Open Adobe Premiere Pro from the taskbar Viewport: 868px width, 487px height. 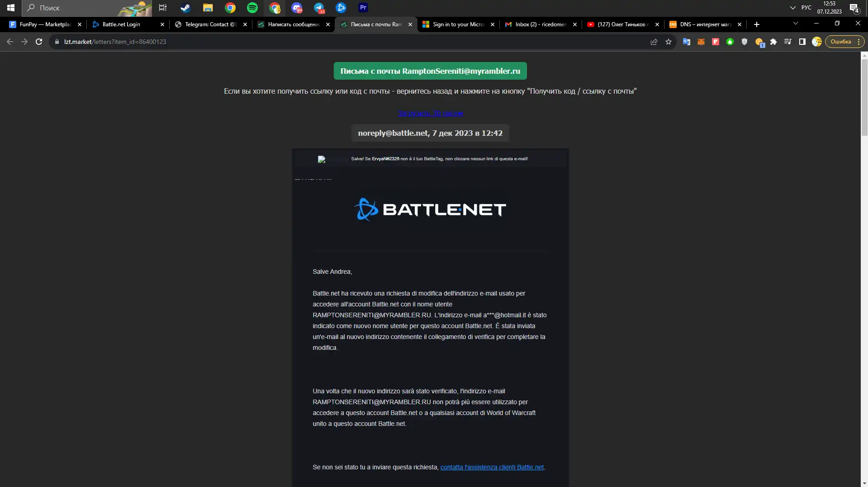pyautogui.click(x=363, y=8)
